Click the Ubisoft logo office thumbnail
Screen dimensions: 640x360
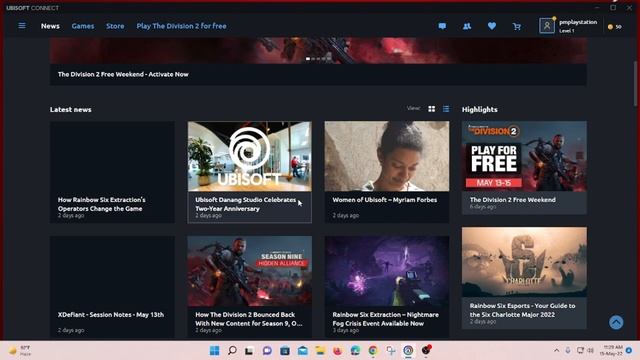coord(249,156)
